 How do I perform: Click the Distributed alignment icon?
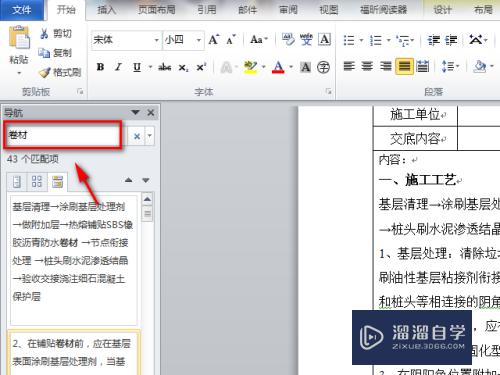click(x=423, y=66)
